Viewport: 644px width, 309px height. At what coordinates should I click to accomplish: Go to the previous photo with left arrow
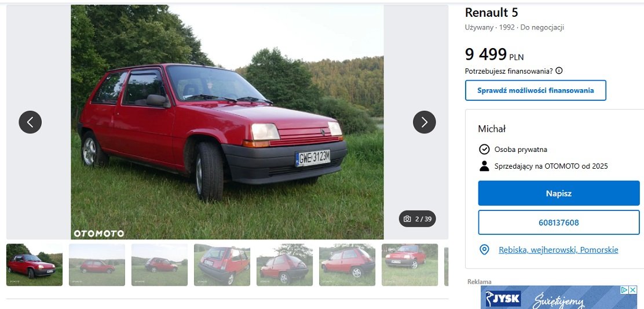pos(30,122)
